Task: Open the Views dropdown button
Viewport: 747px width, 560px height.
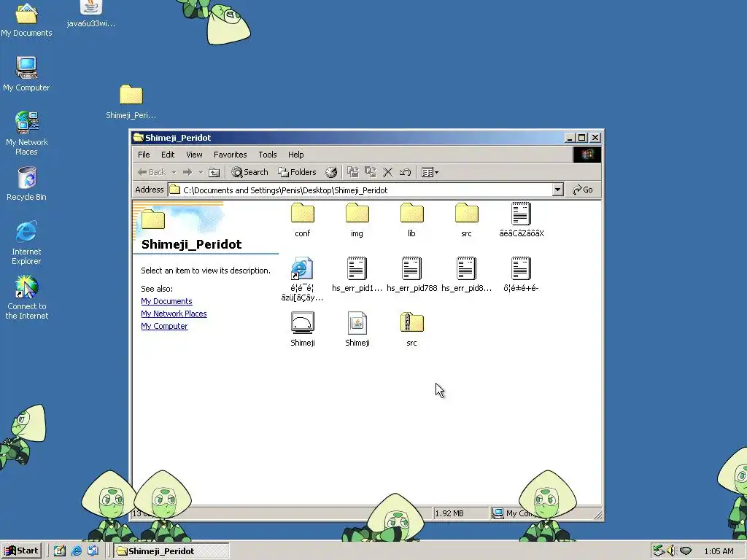Action: [x=430, y=172]
